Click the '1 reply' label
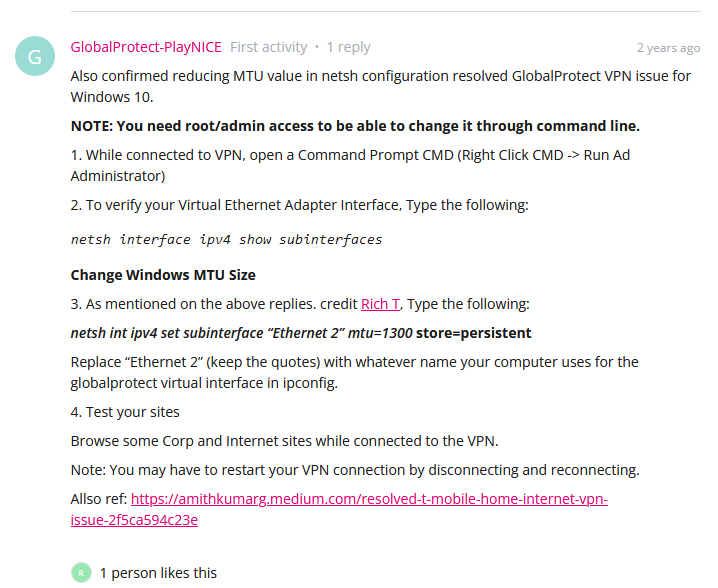Viewport: 718px width, 588px height. tap(348, 47)
